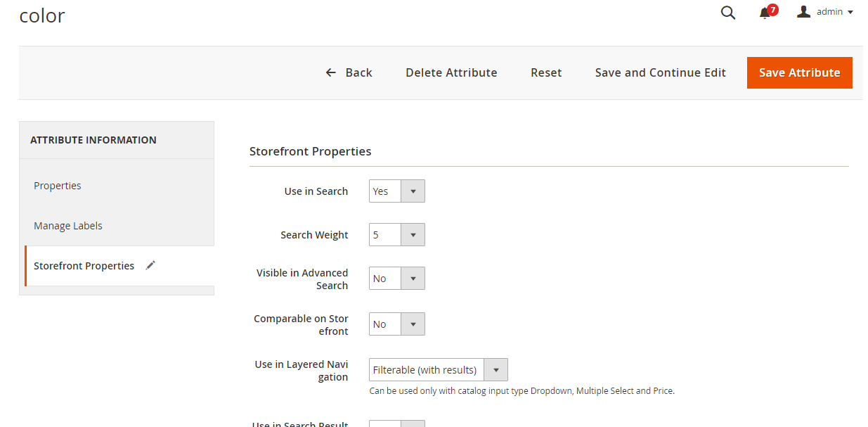Open the Visible in Advanced Search dropdown
This screenshot has width=868, height=427.
pos(413,278)
